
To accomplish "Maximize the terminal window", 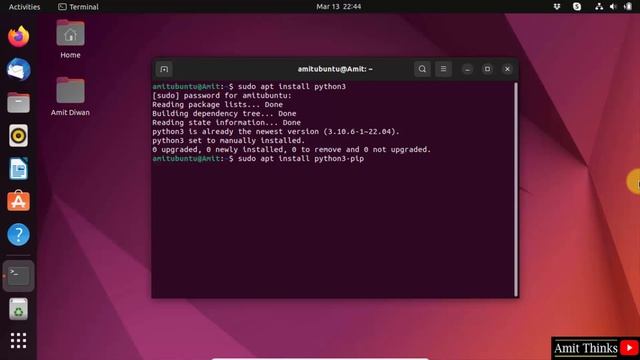I will (x=487, y=69).
